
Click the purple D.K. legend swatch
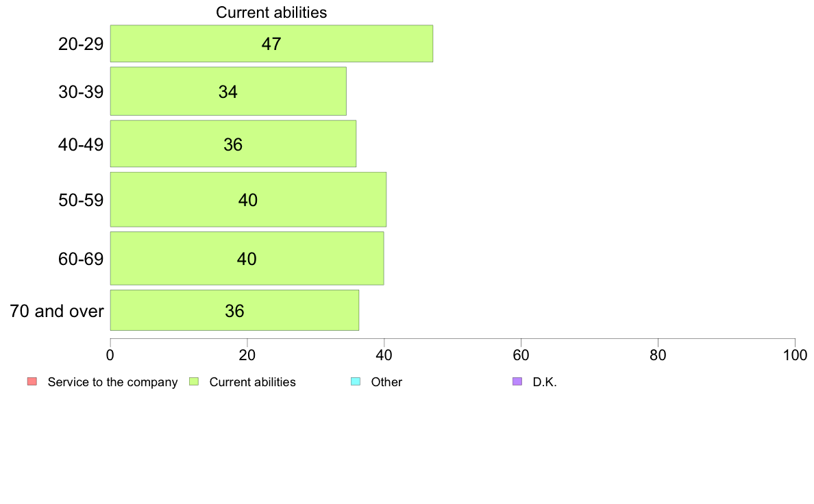coord(517,381)
